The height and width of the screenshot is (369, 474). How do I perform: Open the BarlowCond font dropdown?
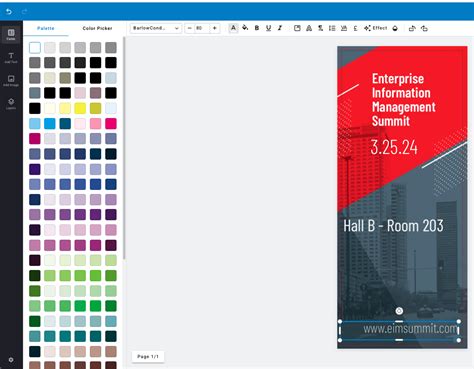pyautogui.click(x=156, y=28)
